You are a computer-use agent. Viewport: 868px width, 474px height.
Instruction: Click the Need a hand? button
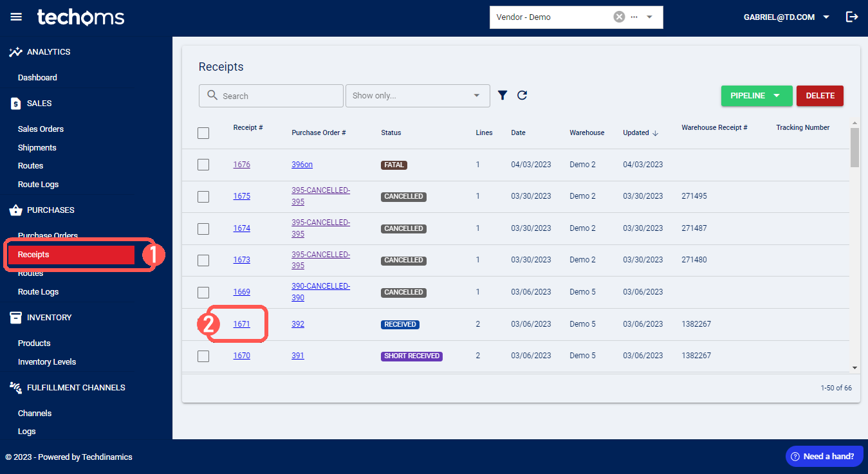[x=824, y=457]
